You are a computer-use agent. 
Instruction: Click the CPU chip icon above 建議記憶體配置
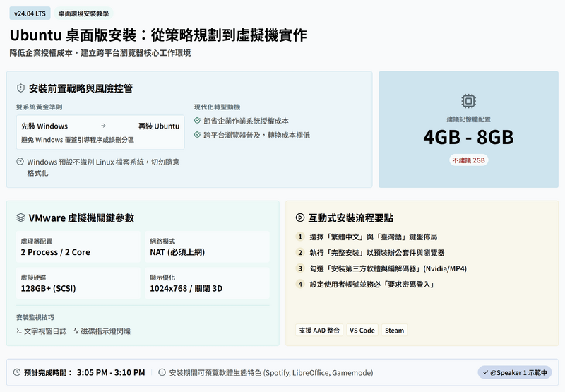pyautogui.click(x=468, y=101)
